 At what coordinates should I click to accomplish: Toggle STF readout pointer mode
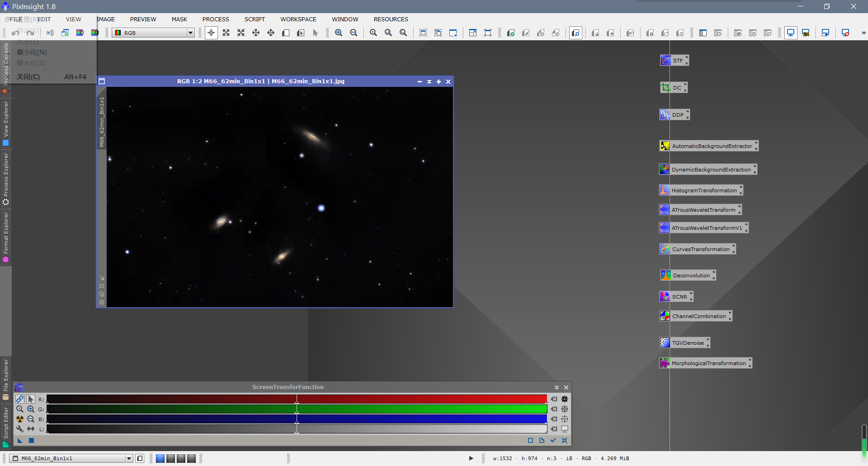pyautogui.click(x=31, y=399)
